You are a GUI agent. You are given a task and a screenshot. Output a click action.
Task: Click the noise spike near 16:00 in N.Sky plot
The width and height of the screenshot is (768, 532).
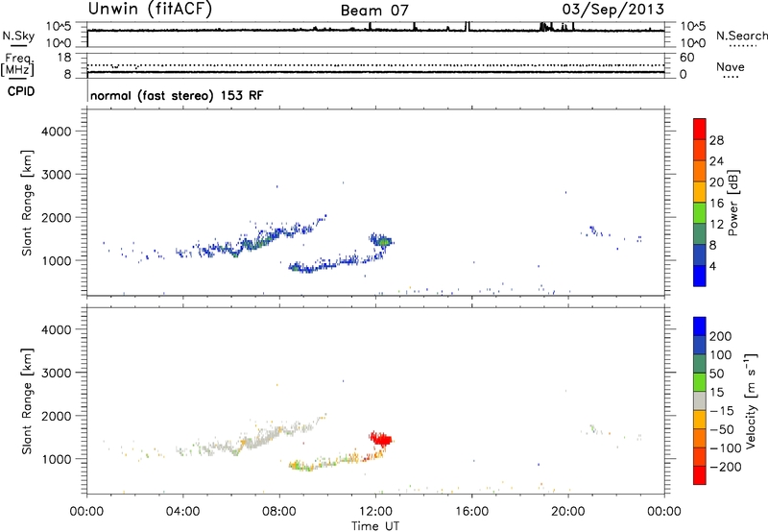(468, 26)
